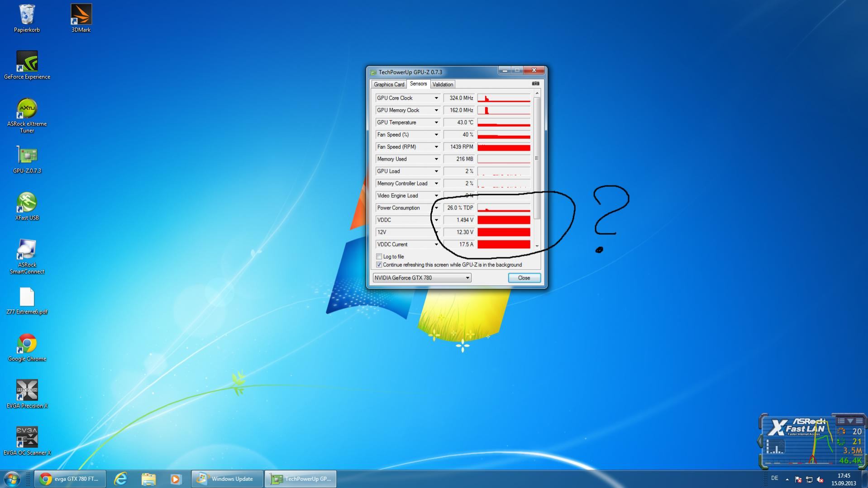Switch to the Graphics Card tab
868x488 pixels.
point(389,84)
